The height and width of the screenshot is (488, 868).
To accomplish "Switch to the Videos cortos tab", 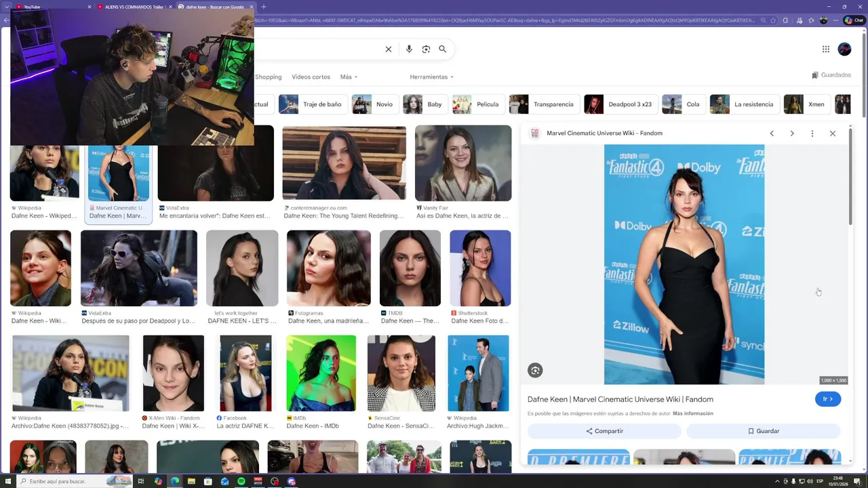I will (x=311, y=77).
